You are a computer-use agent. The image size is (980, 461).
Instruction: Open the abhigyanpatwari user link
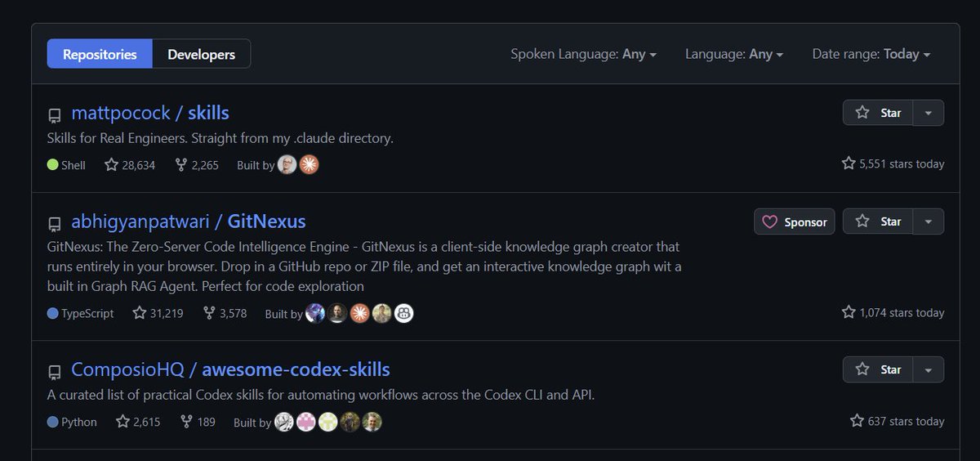[x=140, y=222]
